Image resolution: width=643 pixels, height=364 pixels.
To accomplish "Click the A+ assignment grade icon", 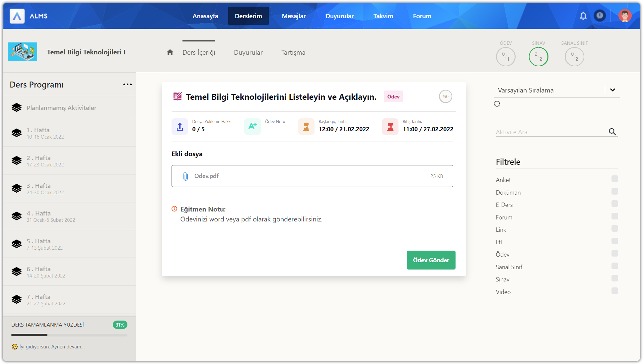I will (252, 126).
